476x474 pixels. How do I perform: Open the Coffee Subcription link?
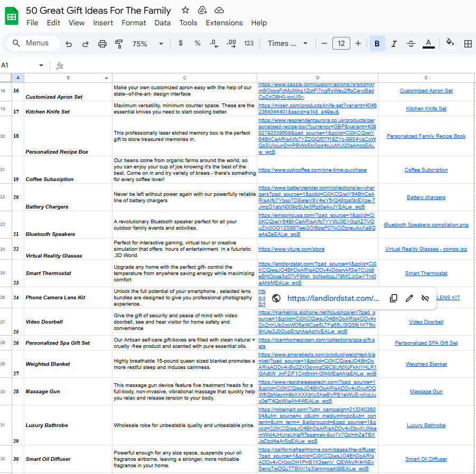pos(426,170)
